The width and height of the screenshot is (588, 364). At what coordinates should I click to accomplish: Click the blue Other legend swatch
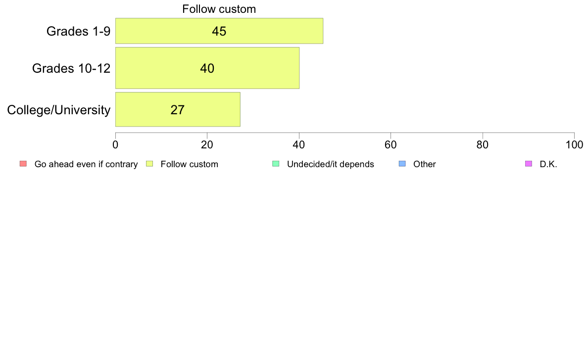tap(402, 164)
